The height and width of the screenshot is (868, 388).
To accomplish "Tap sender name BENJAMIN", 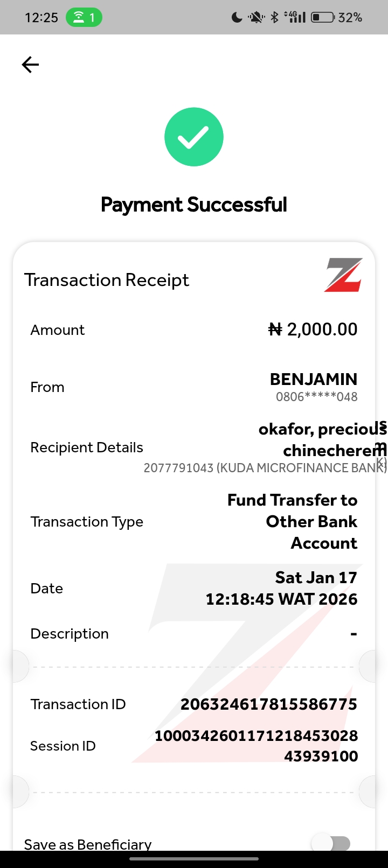I will tap(314, 379).
